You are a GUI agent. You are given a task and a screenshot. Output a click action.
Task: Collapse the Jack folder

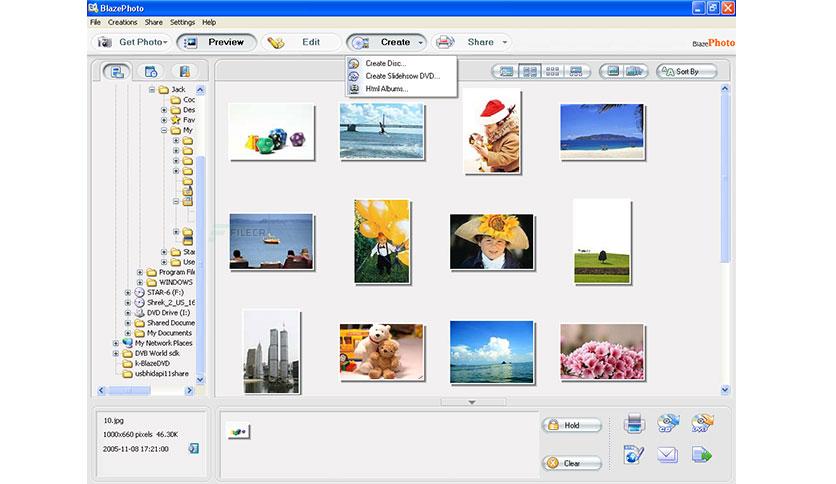tap(152, 90)
